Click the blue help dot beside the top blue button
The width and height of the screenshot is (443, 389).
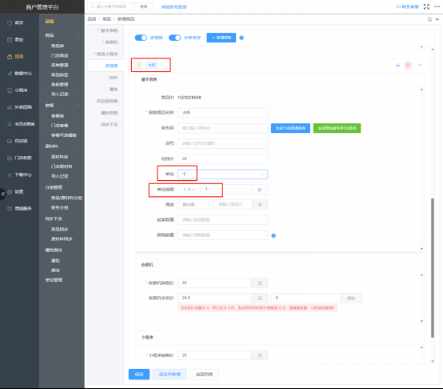[242, 38]
